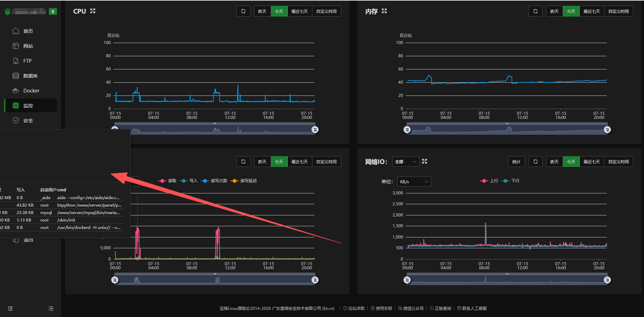Click the CPU panel refresh icon
This screenshot has width=644, height=317.
click(243, 11)
